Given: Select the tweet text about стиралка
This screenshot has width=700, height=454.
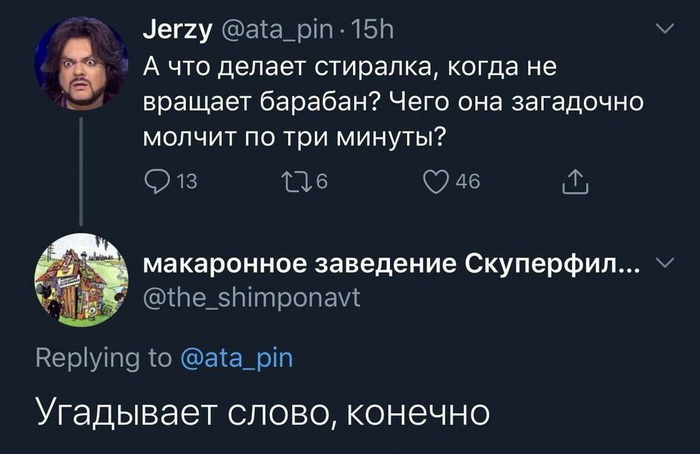Looking at the screenshot, I should point(393,103).
